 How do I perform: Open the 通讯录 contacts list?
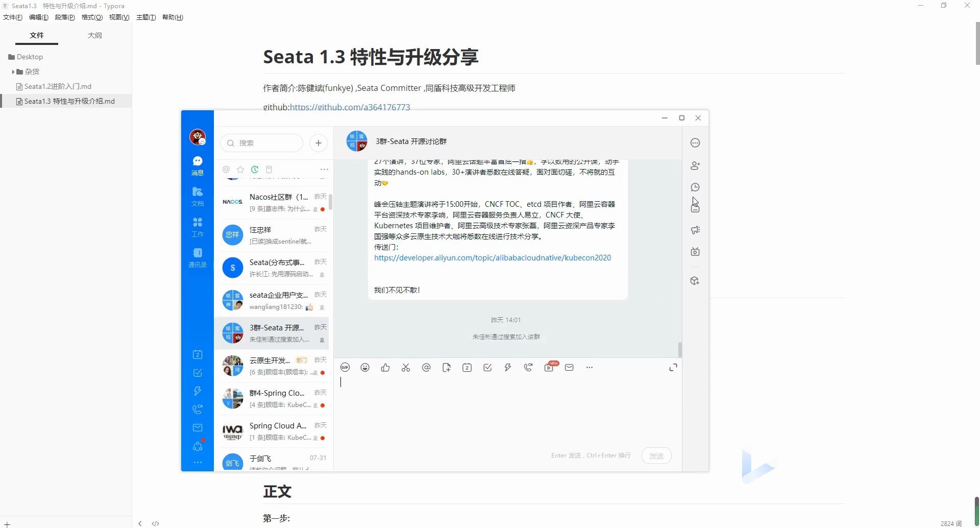pyautogui.click(x=197, y=257)
